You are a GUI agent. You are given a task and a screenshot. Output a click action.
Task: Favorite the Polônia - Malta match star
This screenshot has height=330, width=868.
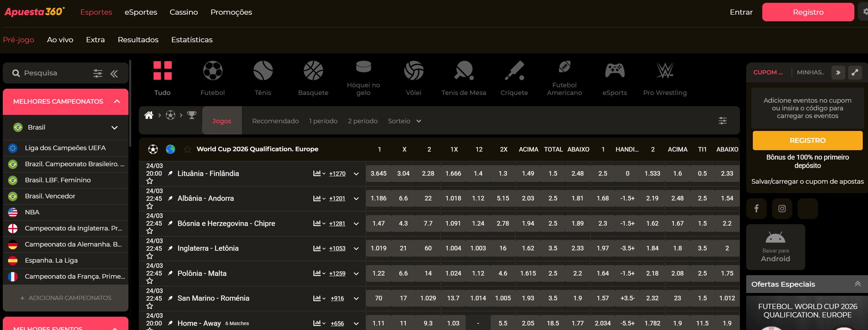pyautogui.click(x=150, y=281)
